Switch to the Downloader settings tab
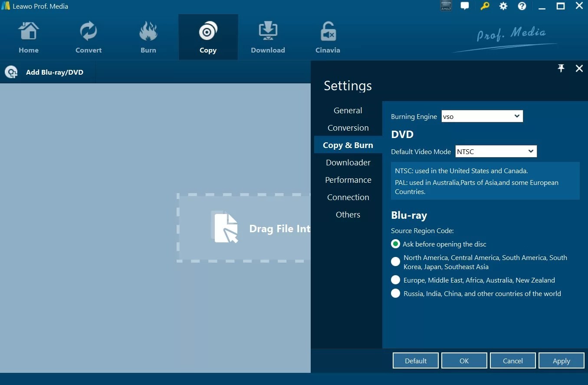This screenshot has width=588, height=385. (348, 162)
